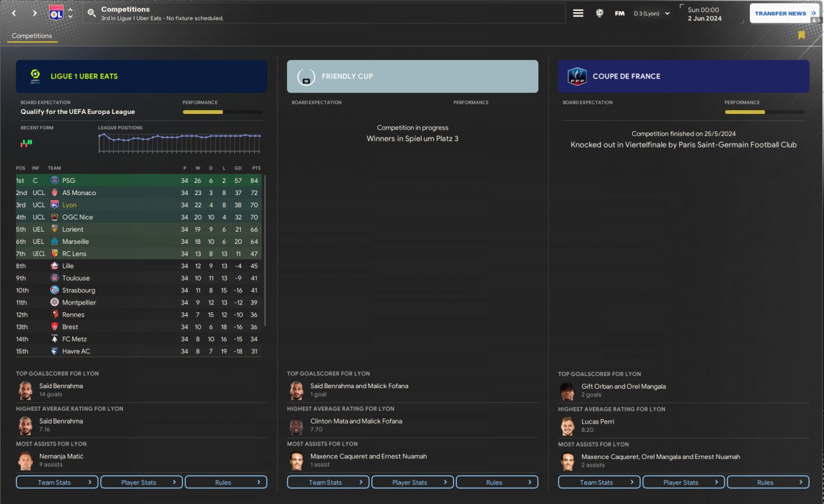824x504 pixels.
Task: Click the Toulouse club badge
Action: click(x=55, y=278)
